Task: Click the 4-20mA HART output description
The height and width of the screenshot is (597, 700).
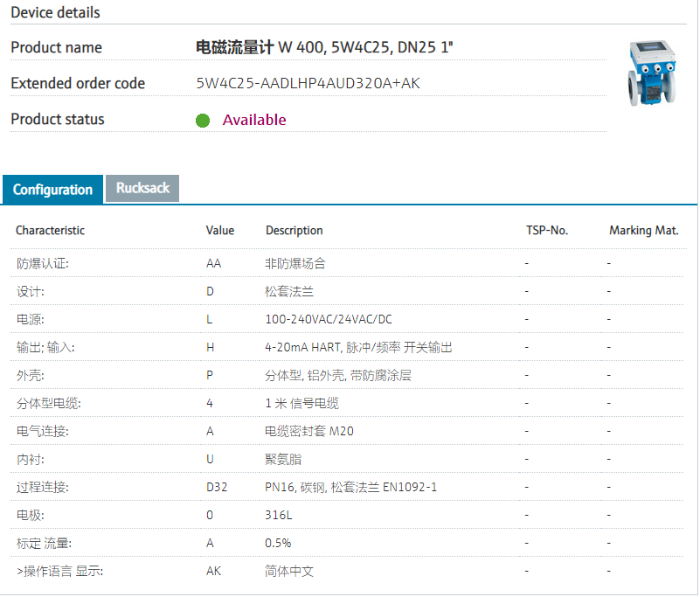Action: pyautogui.click(x=358, y=347)
